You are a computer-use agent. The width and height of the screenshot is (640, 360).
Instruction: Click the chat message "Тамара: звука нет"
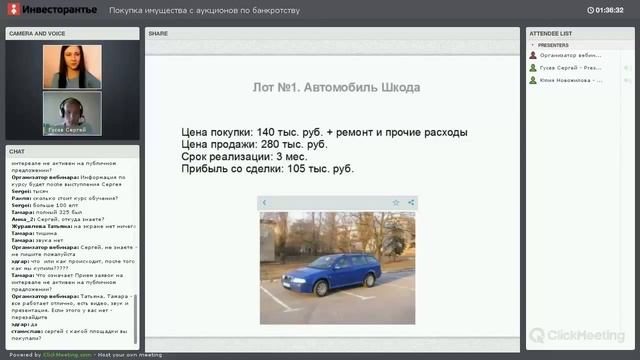point(37,240)
